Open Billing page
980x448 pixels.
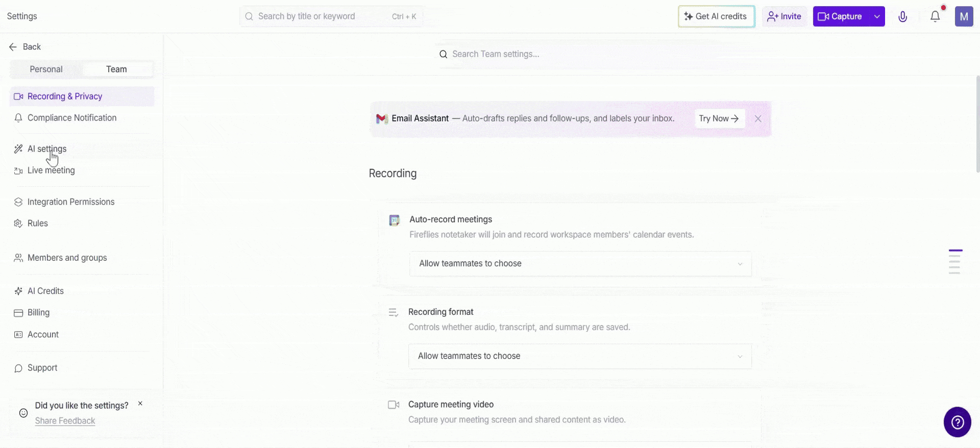tap(82, 313)
